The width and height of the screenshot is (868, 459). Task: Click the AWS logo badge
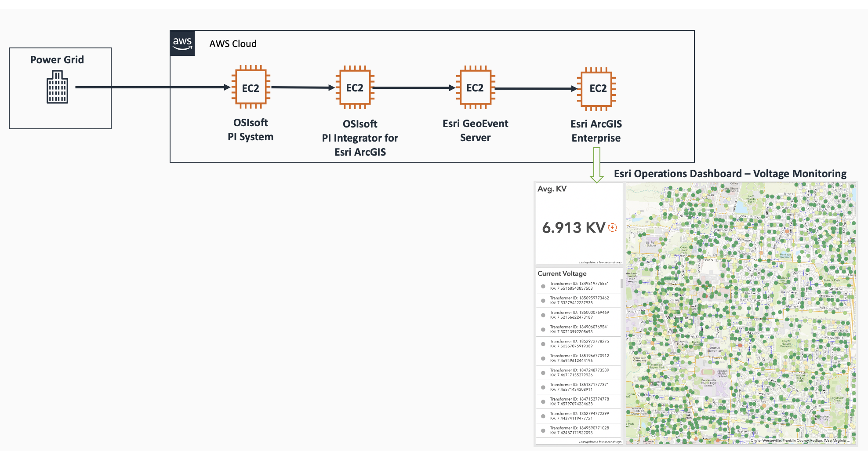(x=182, y=44)
